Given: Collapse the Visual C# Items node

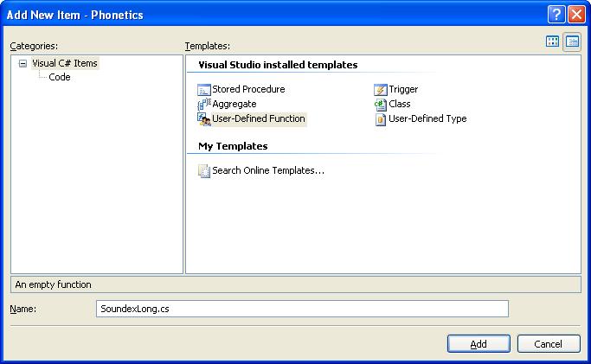Looking at the screenshot, I should tap(22, 63).
